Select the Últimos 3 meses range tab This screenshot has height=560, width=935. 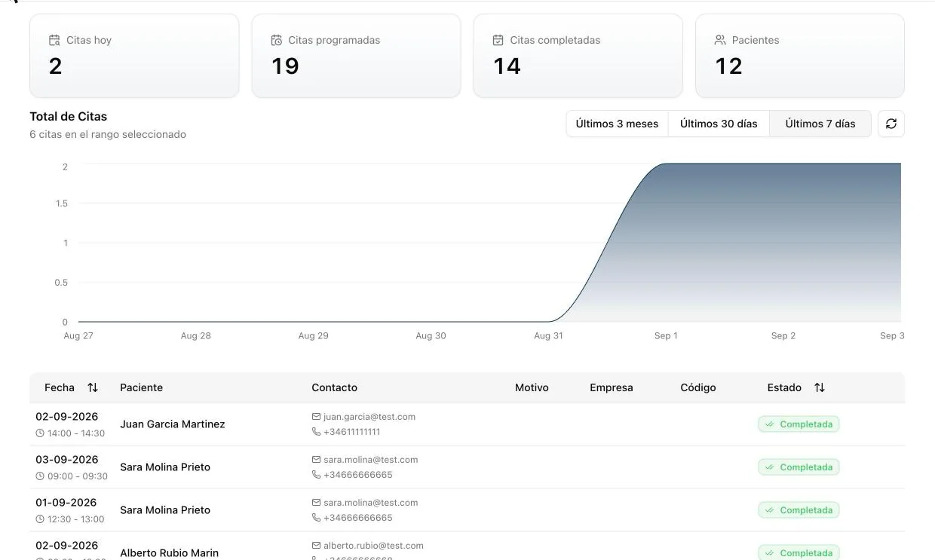click(617, 124)
